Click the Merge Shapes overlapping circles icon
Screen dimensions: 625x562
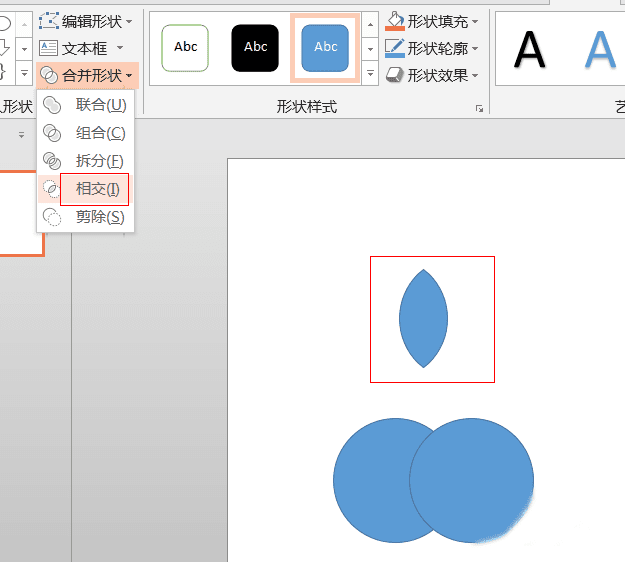tap(49, 75)
